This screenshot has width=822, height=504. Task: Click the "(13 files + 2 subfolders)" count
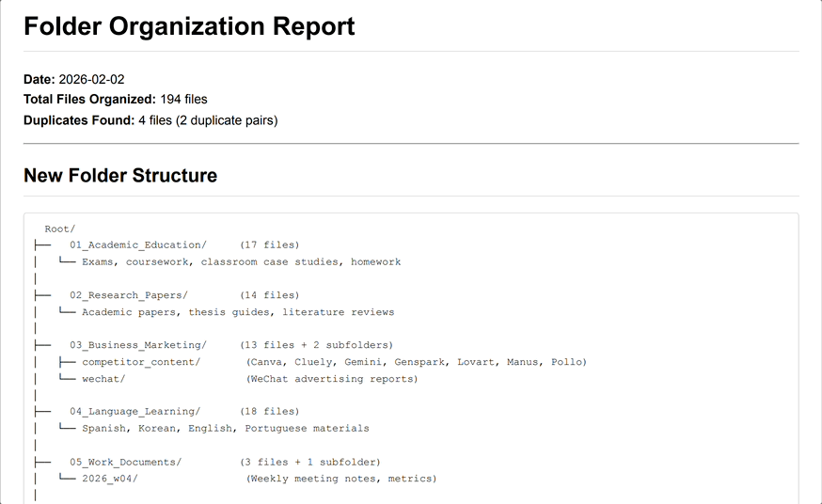316,345
